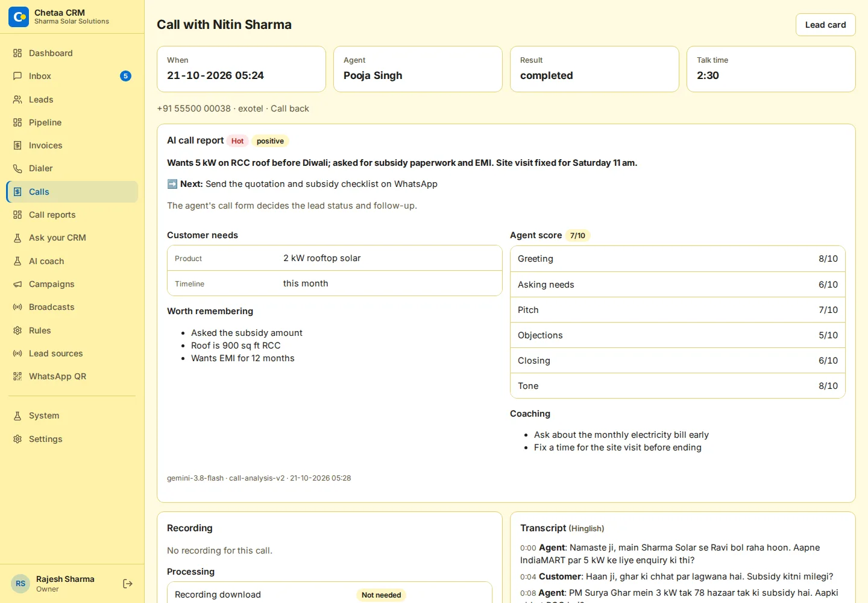868x603 pixels.
Task: Click the Rules gear icon
Action: tap(17, 330)
